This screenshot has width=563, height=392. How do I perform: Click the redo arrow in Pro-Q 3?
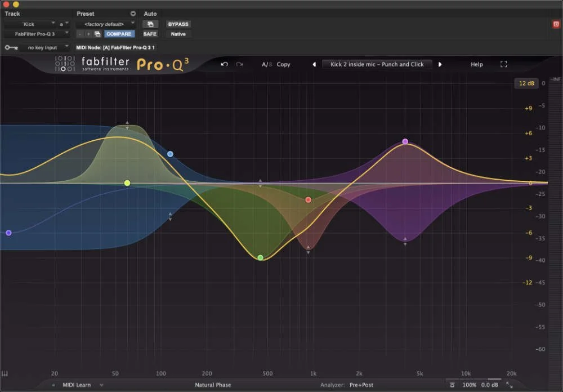point(239,64)
